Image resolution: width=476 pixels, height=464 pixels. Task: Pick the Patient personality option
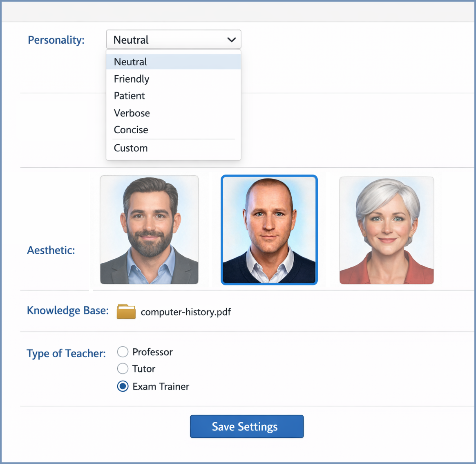tap(174, 96)
